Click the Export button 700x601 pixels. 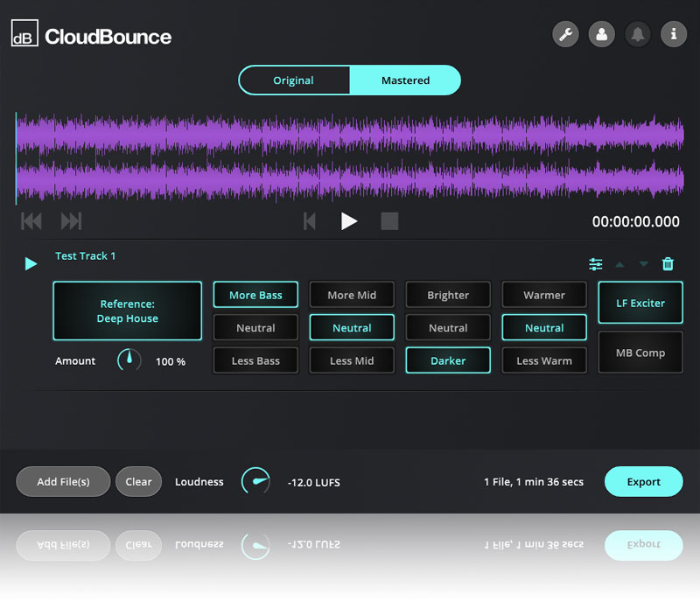644,482
